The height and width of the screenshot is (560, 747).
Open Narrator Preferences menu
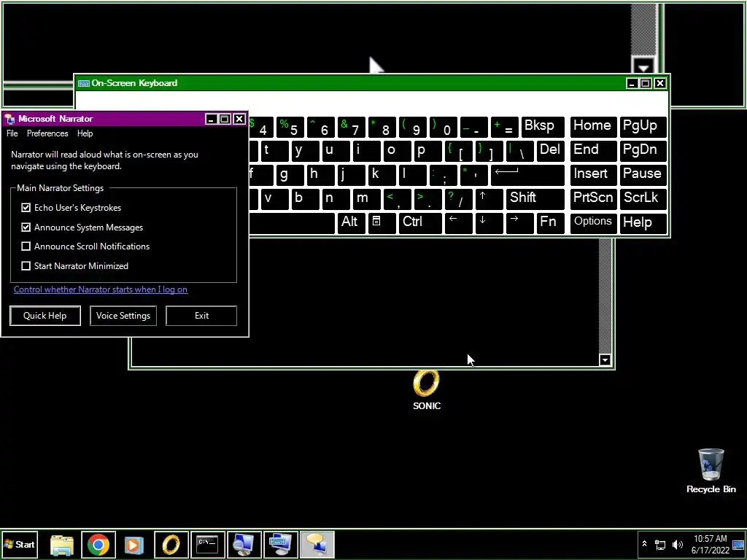47,133
